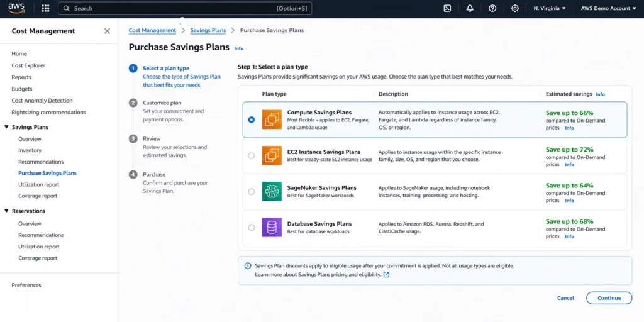Click the Savings Plans breadcrumb link
Screen dimensions: 644x322
[x=208, y=30]
